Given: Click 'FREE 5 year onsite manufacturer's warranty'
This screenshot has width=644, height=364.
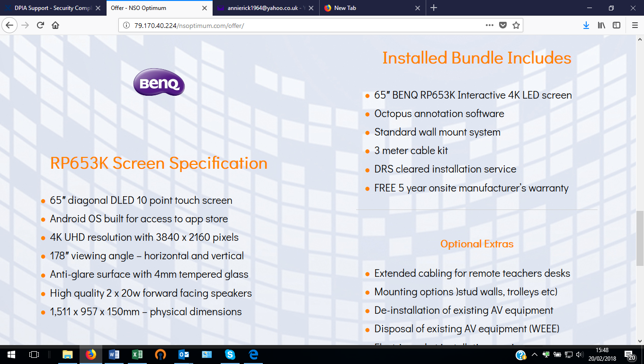Looking at the screenshot, I should 471,188.
